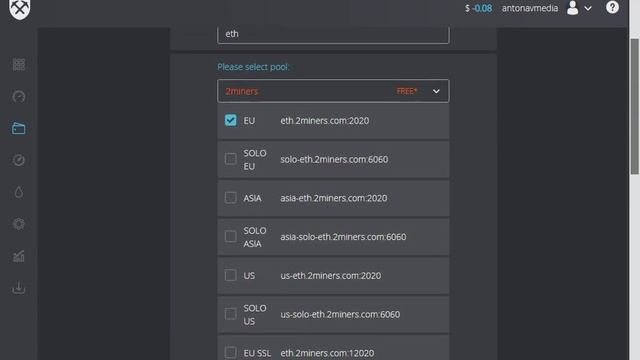640x360 pixels.
Task: Click the antonavmedia username
Action: (x=530, y=8)
